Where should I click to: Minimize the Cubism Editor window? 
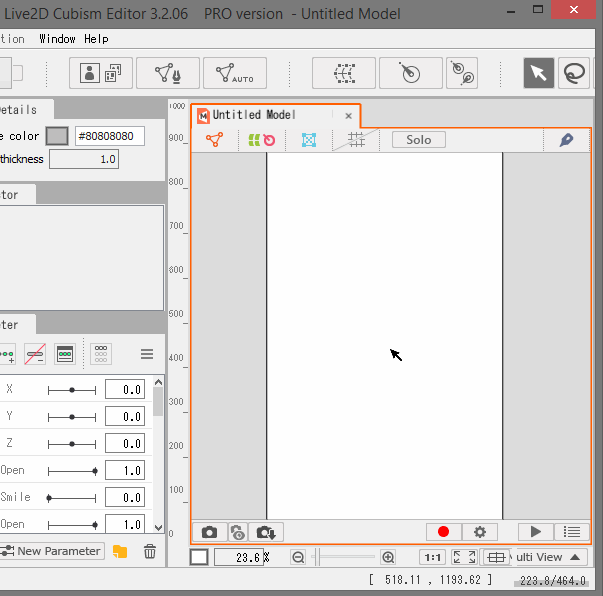[x=511, y=12]
